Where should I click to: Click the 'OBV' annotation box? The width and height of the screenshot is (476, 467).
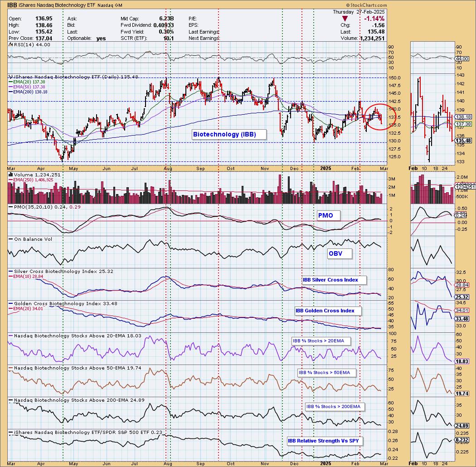coord(340,253)
